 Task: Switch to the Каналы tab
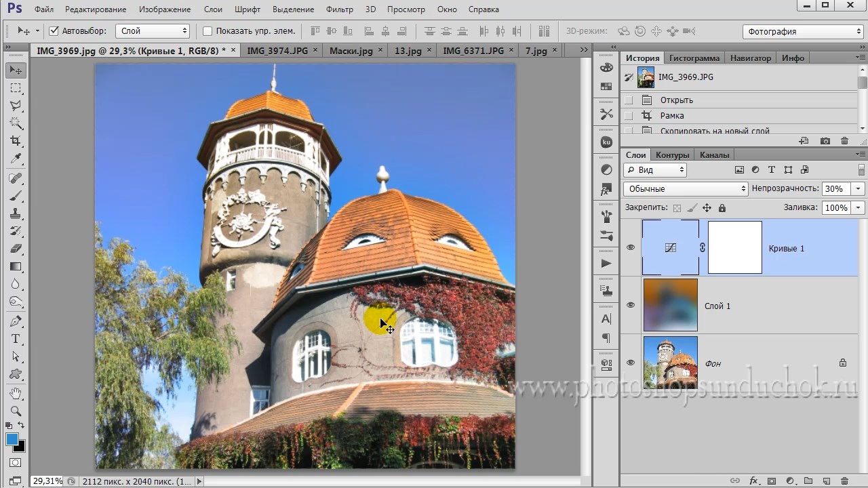point(715,155)
